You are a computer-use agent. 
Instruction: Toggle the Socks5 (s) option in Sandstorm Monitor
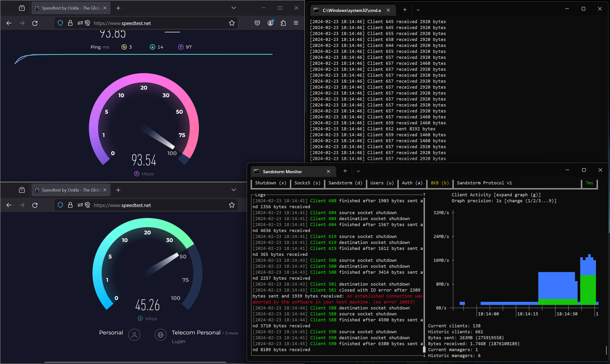[307, 183]
